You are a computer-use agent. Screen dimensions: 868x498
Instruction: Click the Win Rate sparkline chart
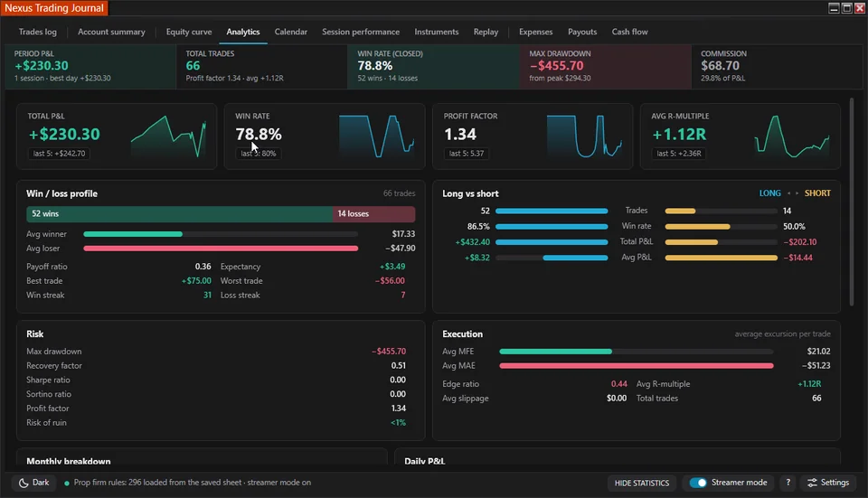pyautogui.click(x=376, y=136)
